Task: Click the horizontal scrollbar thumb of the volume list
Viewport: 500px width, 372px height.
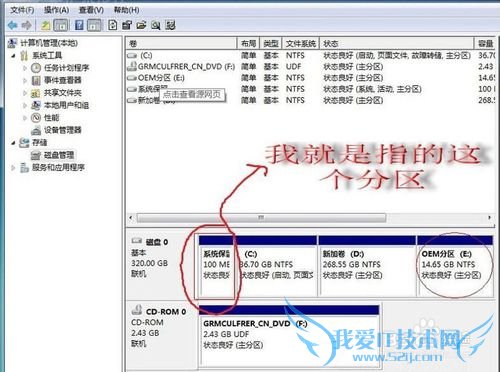Action: 262,218
